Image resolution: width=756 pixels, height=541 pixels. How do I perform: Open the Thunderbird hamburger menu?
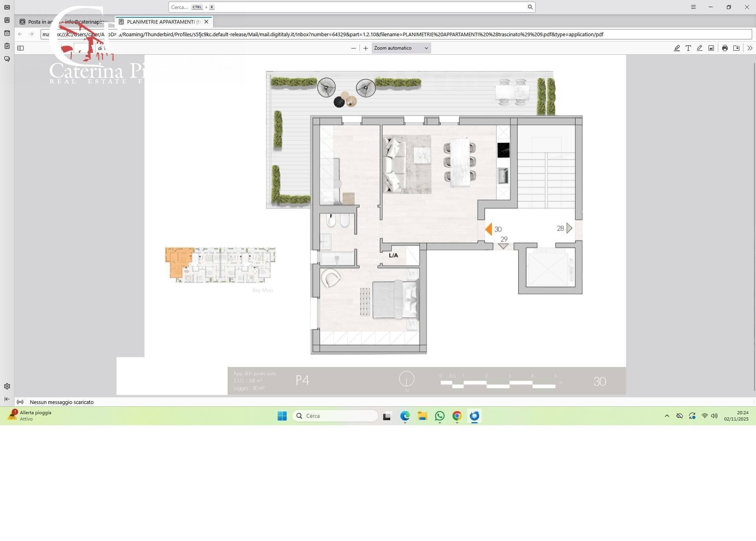tap(693, 7)
